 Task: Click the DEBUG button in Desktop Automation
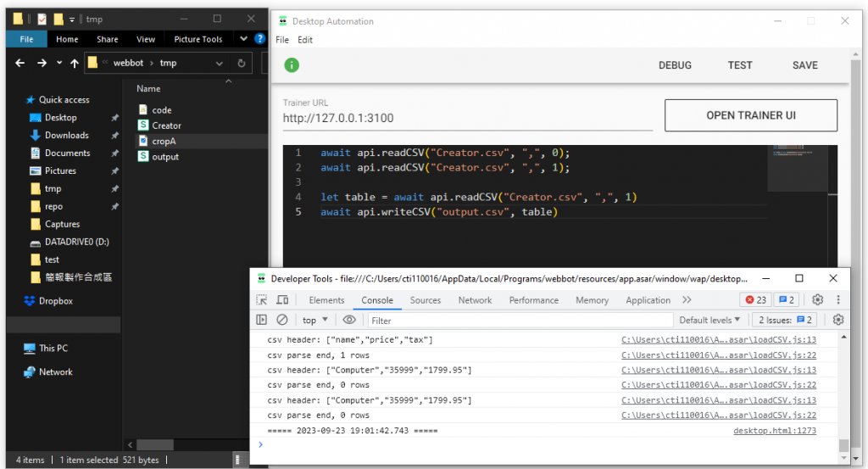click(x=675, y=65)
